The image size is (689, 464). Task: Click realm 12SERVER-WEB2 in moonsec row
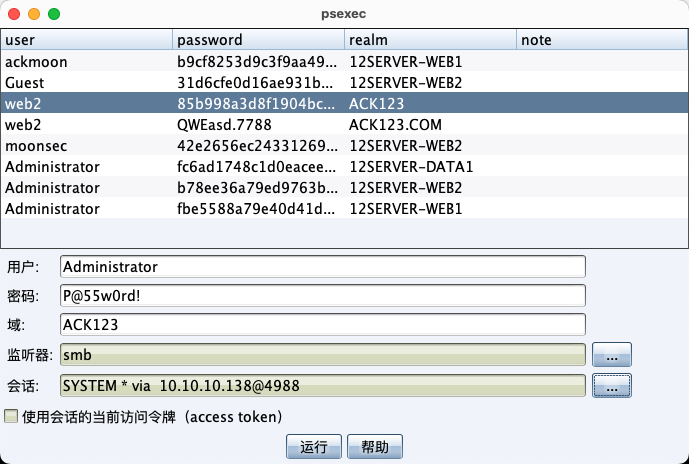tap(430, 146)
